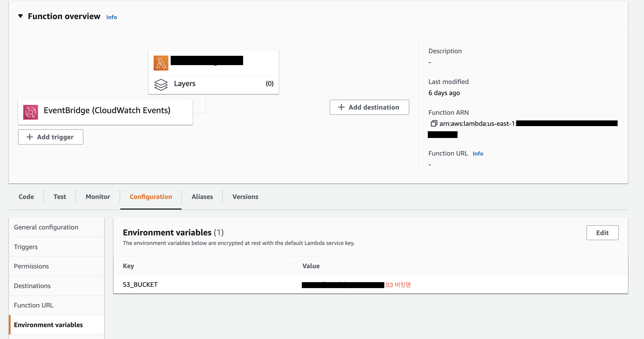Image resolution: width=644 pixels, height=339 pixels.
Task: Collapse the Function overview section
Action: point(20,16)
